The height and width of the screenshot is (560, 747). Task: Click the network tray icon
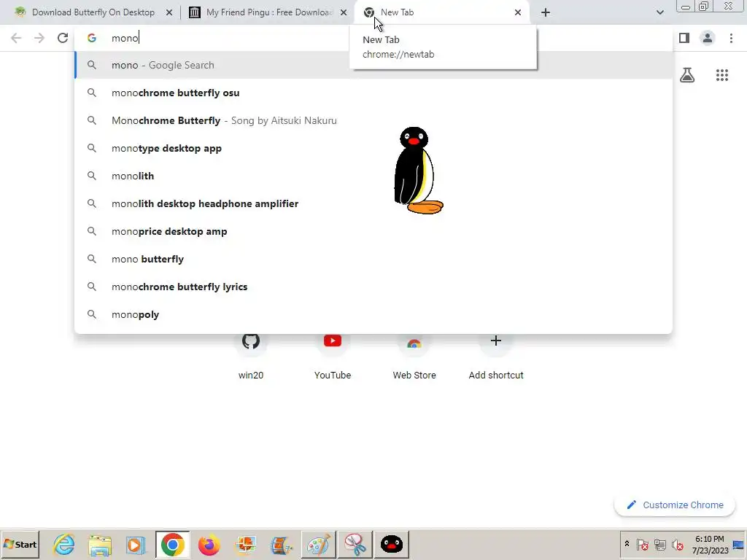659,544
